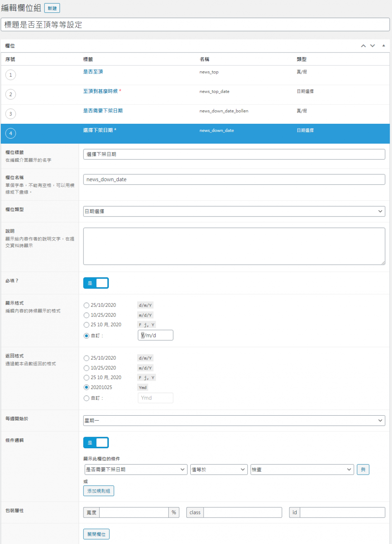This screenshot has width=392, height=544.
Task: Open the condition field dropdown 是否需要下架日期
Action: 136,470
